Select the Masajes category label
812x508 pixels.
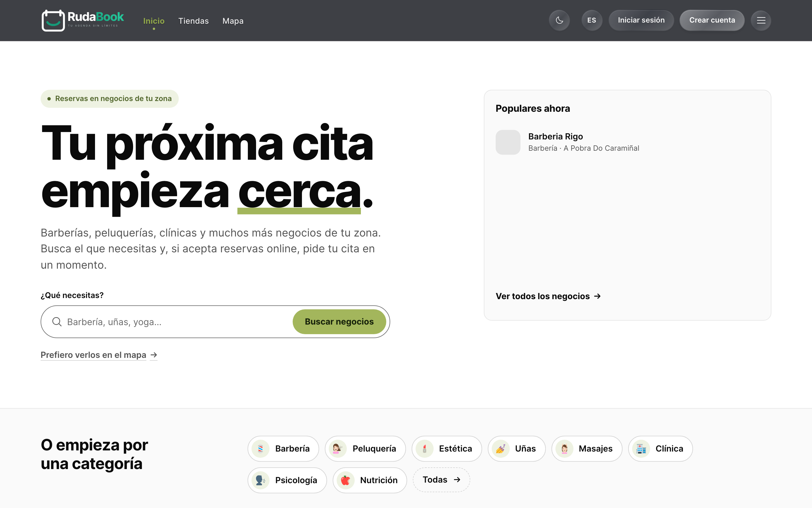coord(595,448)
